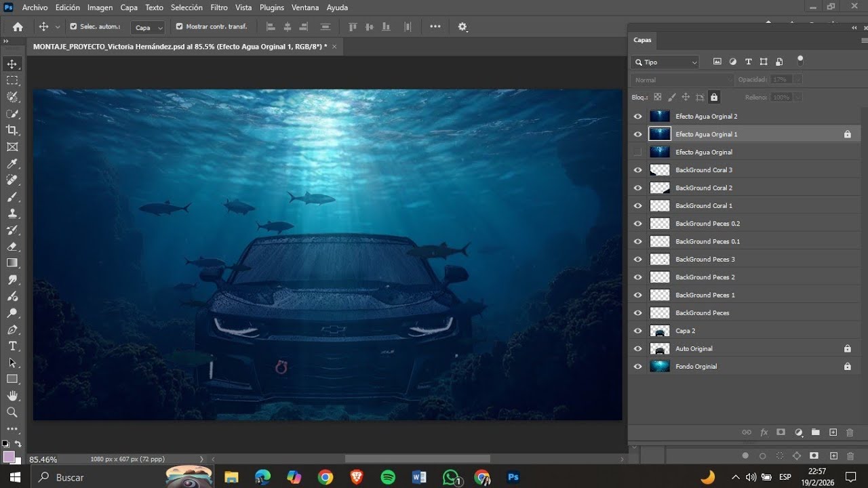The image size is (868, 488).
Task: Select the Frame tool
Action: [x=12, y=146]
